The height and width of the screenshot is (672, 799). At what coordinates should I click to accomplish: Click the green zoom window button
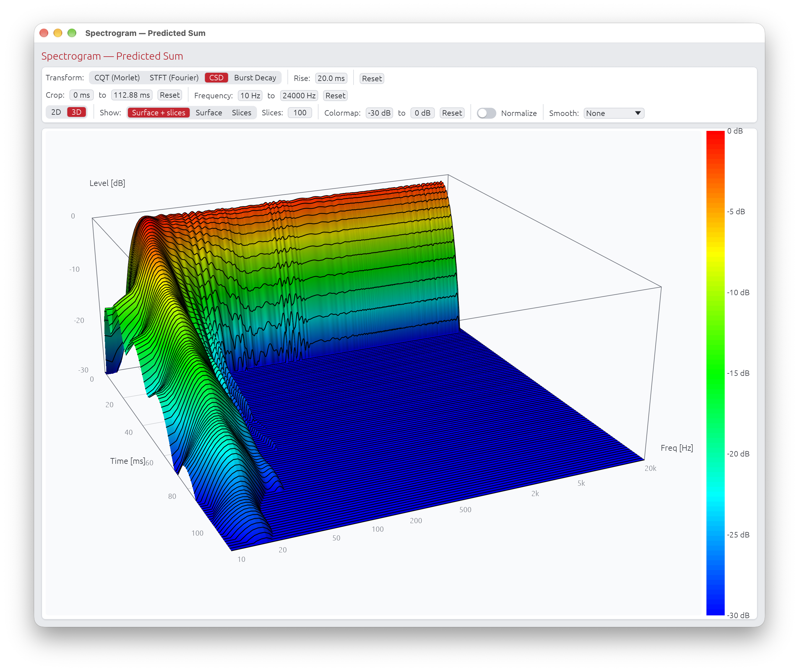(72, 33)
